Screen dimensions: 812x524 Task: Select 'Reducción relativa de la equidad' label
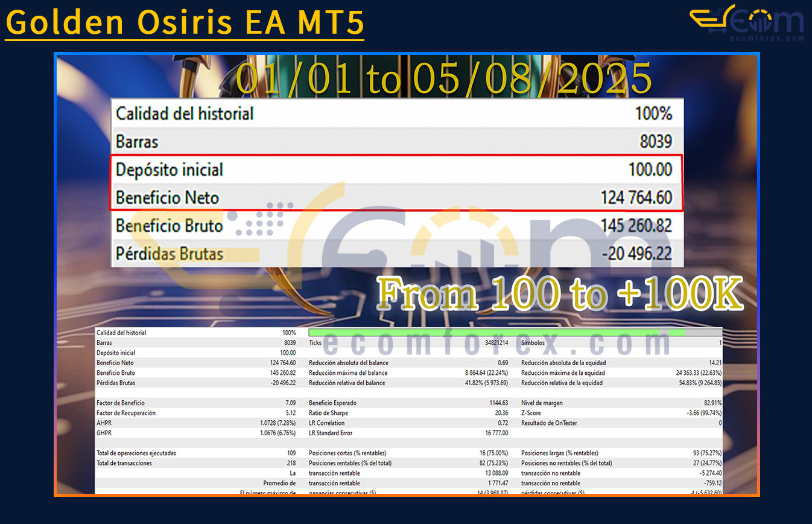[562, 383]
